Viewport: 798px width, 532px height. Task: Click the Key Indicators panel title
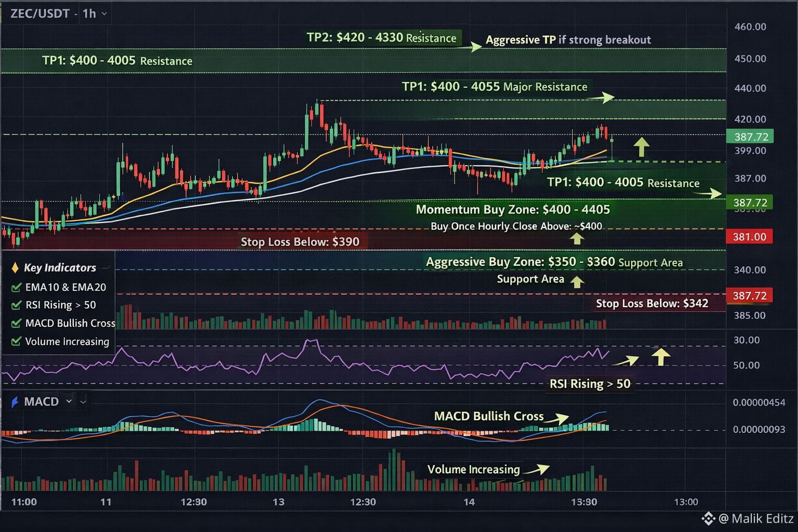point(60,268)
